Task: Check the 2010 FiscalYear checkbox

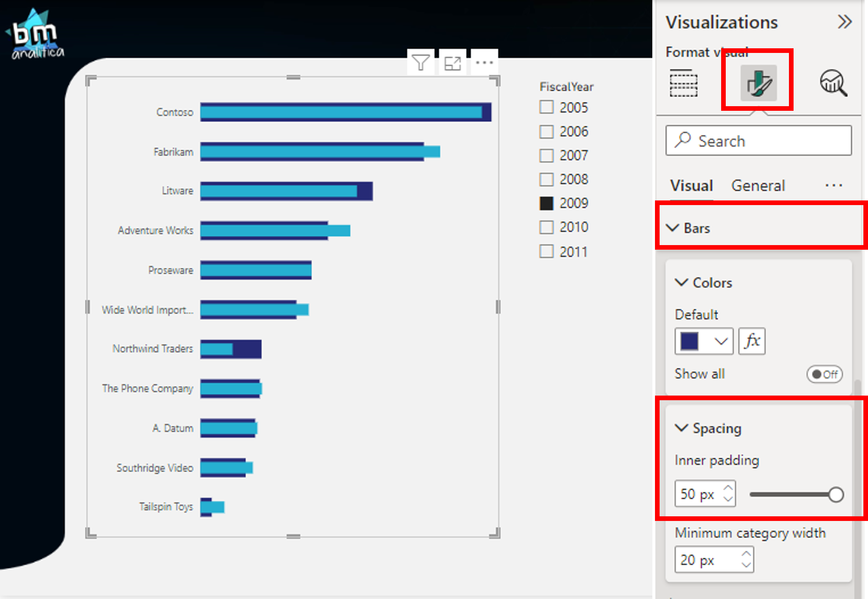Action: coord(546,227)
